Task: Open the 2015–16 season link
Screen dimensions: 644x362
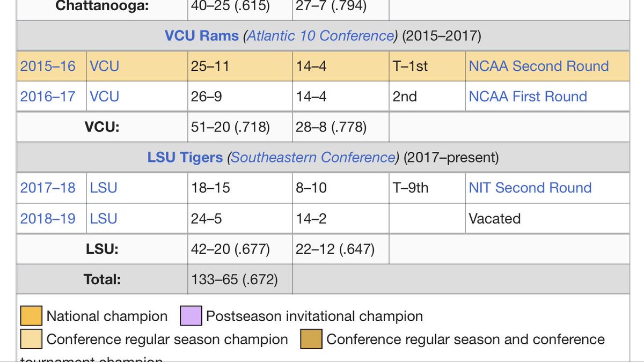Action: tap(48, 66)
